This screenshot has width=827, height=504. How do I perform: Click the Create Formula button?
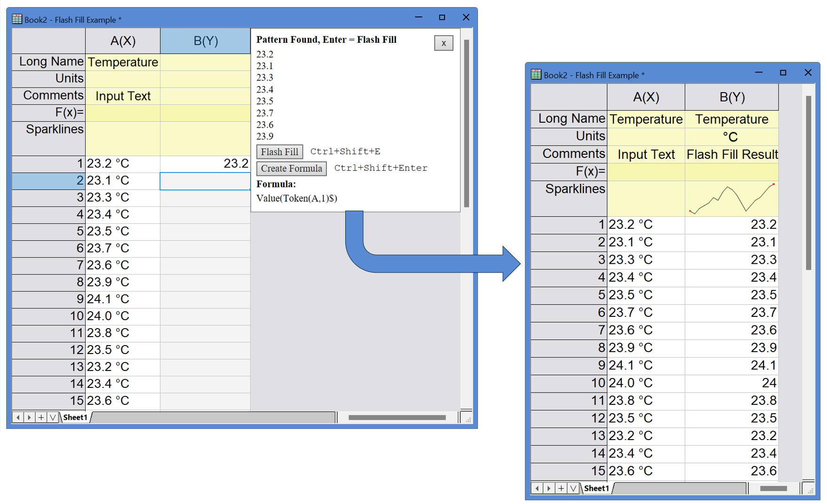point(291,168)
